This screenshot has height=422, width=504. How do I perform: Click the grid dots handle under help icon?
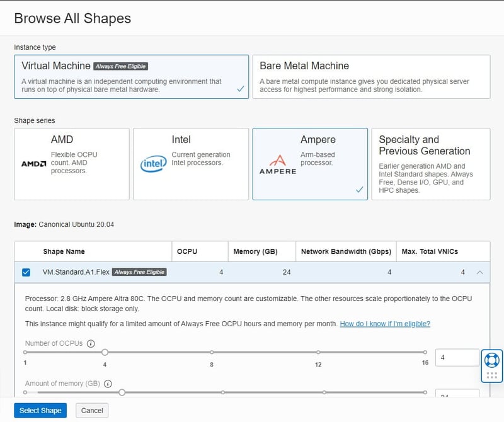point(492,375)
